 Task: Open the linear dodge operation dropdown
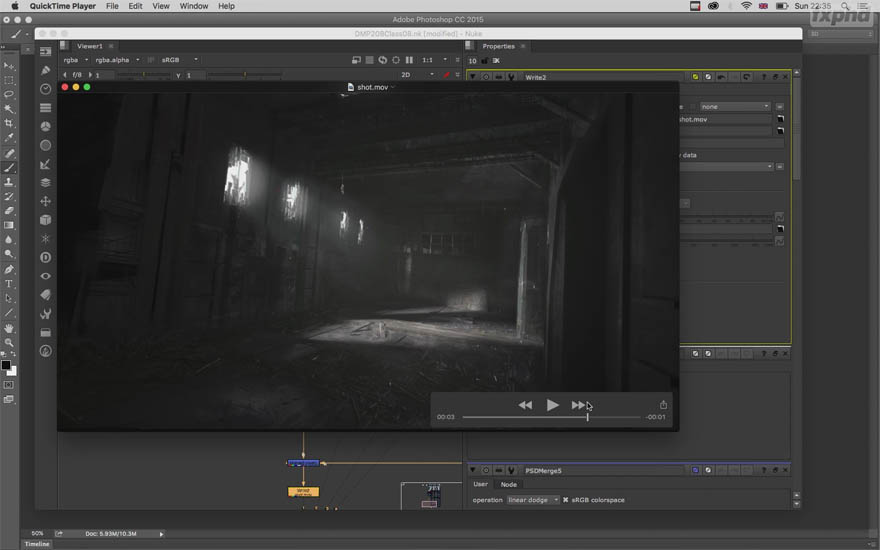pyautogui.click(x=533, y=499)
